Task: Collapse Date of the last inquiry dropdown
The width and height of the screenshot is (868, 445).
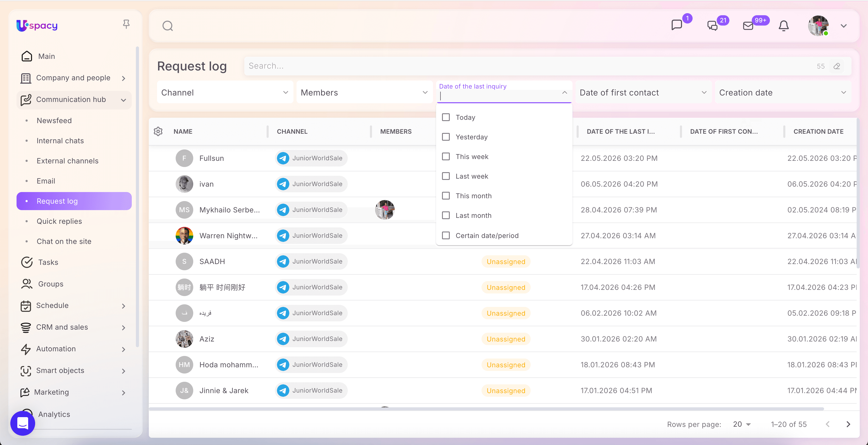Action: [565, 93]
